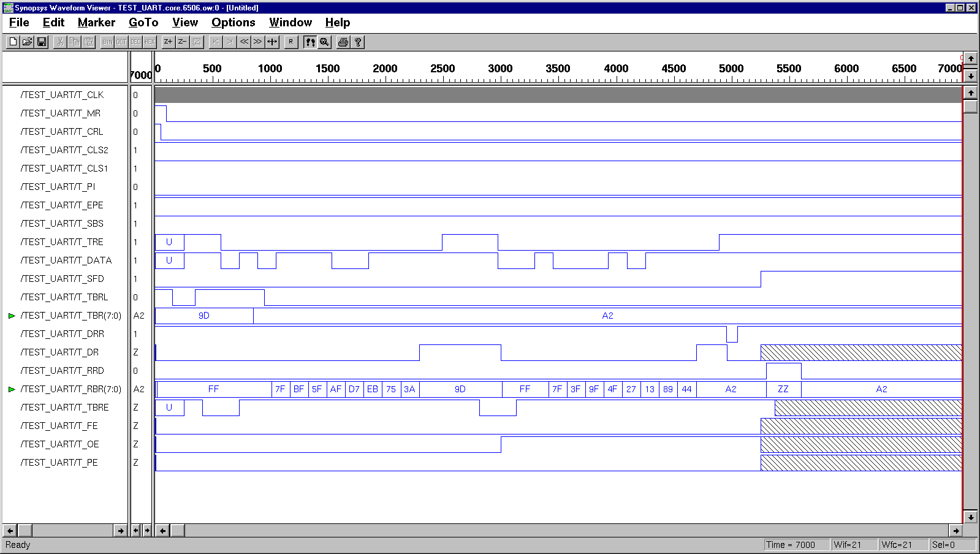
Task: Open the GoTo menu
Action: [143, 23]
